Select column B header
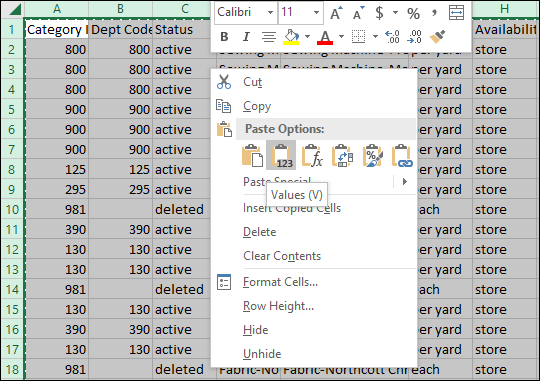Image resolution: width=540 pixels, height=381 pixels. 121,9
